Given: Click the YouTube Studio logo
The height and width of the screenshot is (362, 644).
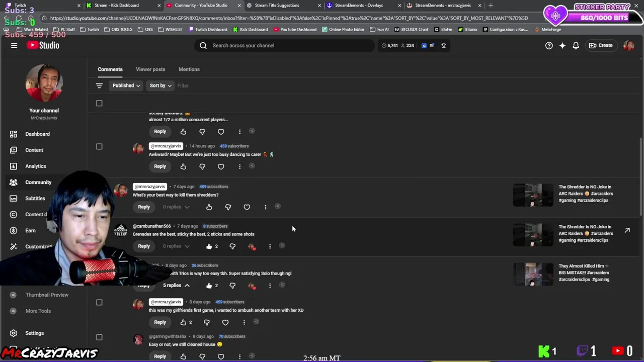Looking at the screenshot, I should click(43, 45).
